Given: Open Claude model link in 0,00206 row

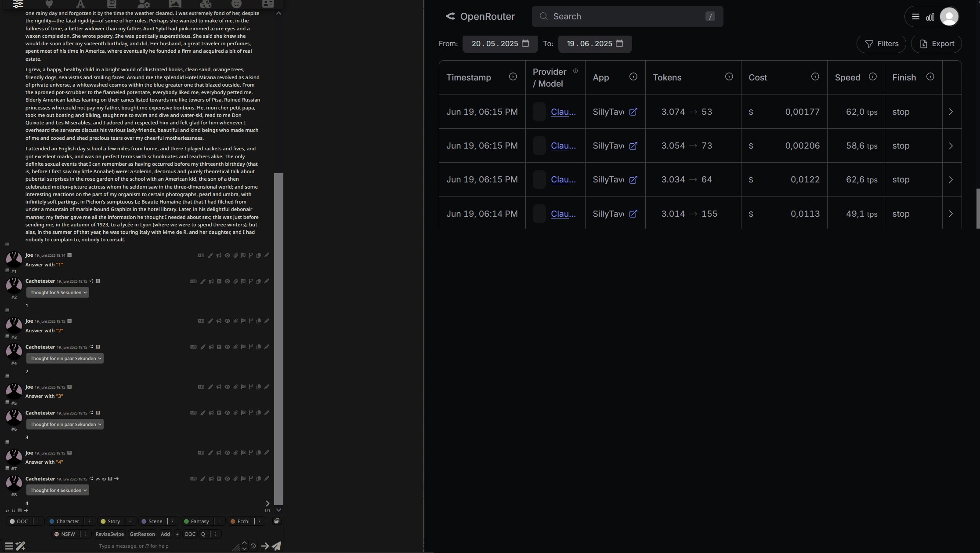Looking at the screenshot, I should tap(563, 146).
